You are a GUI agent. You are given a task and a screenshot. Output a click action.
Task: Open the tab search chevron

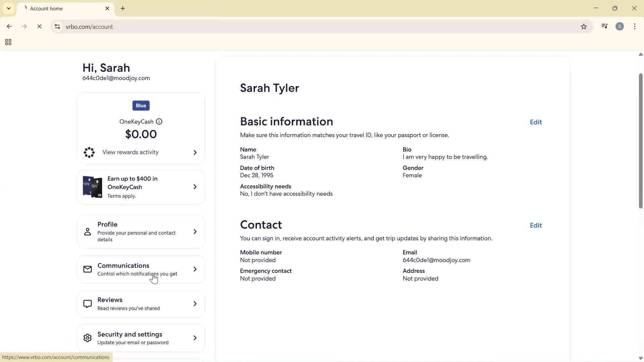tap(9, 8)
